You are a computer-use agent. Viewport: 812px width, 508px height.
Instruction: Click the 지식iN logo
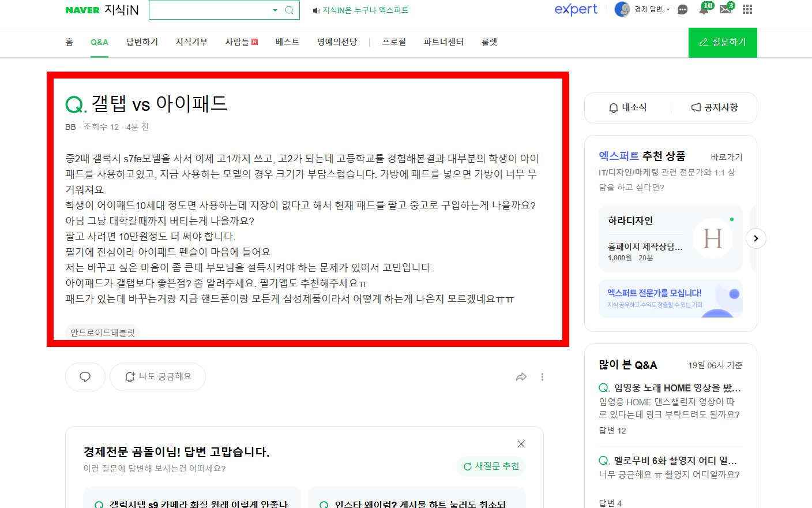pyautogui.click(x=122, y=10)
